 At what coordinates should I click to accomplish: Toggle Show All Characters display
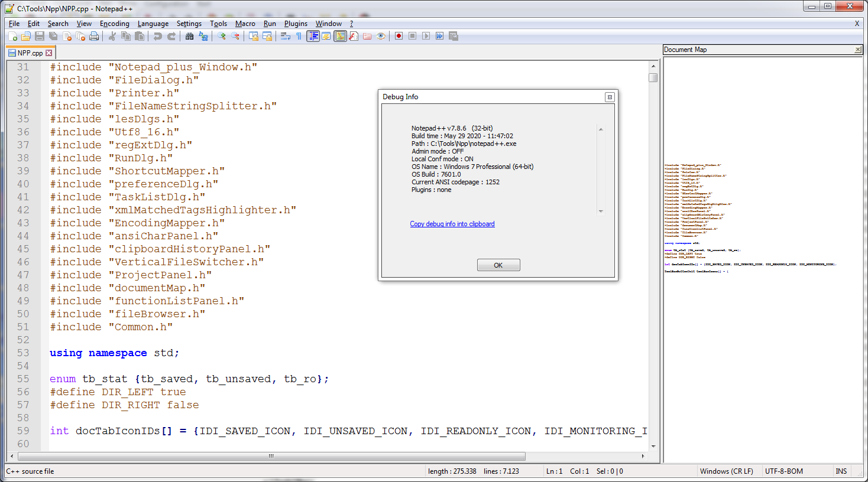click(x=299, y=36)
